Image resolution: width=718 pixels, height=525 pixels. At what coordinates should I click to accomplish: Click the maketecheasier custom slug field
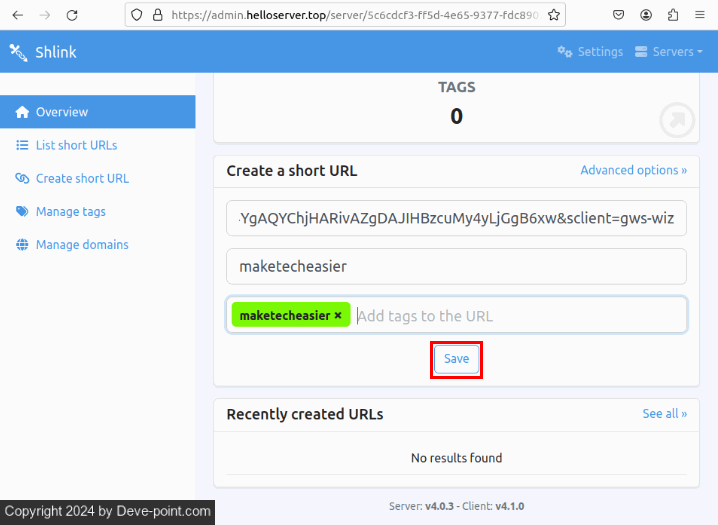click(x=456, y=266)
